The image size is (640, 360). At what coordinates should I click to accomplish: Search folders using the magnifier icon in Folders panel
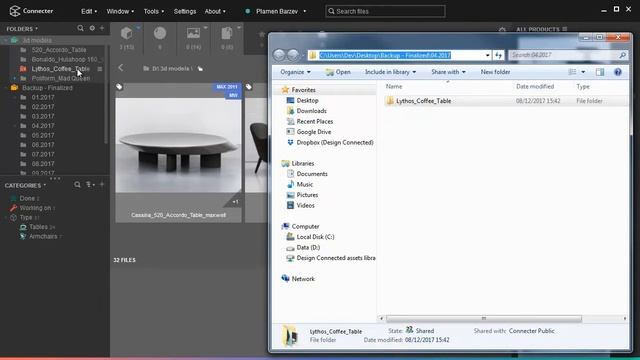(x=80, y=28)
